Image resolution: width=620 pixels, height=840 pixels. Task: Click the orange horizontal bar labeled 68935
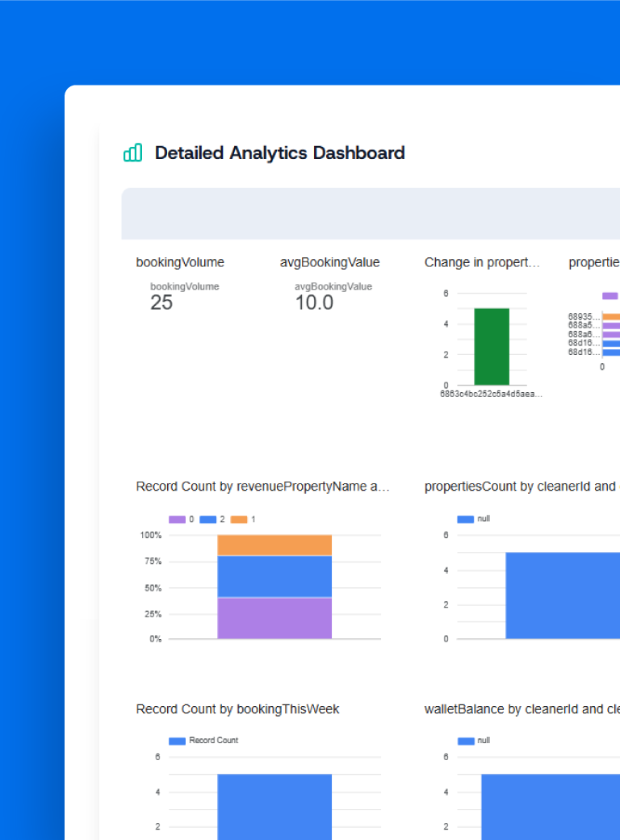[611, 317]
